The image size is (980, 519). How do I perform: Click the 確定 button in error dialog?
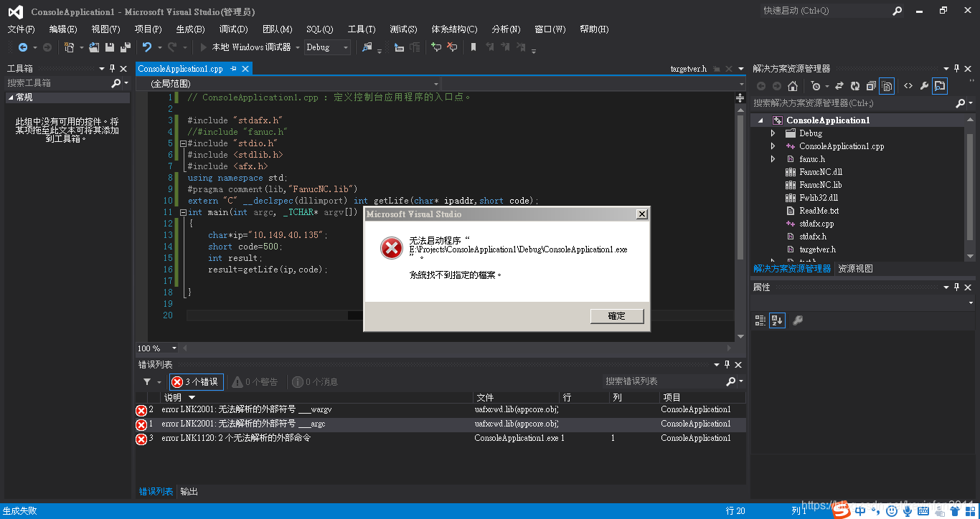(617, 316)
